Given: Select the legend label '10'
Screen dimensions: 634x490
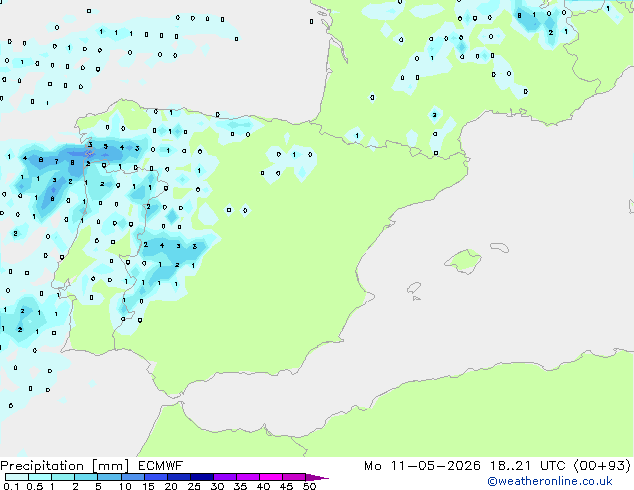Looking at the screenshot, I should coord(125,486).
